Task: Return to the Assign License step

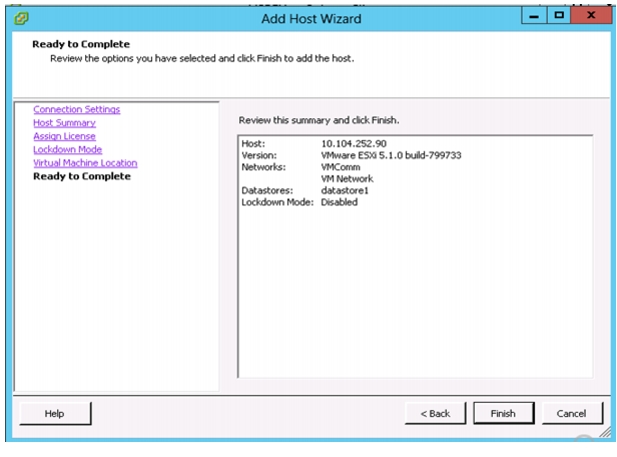Action: (65, 136)
